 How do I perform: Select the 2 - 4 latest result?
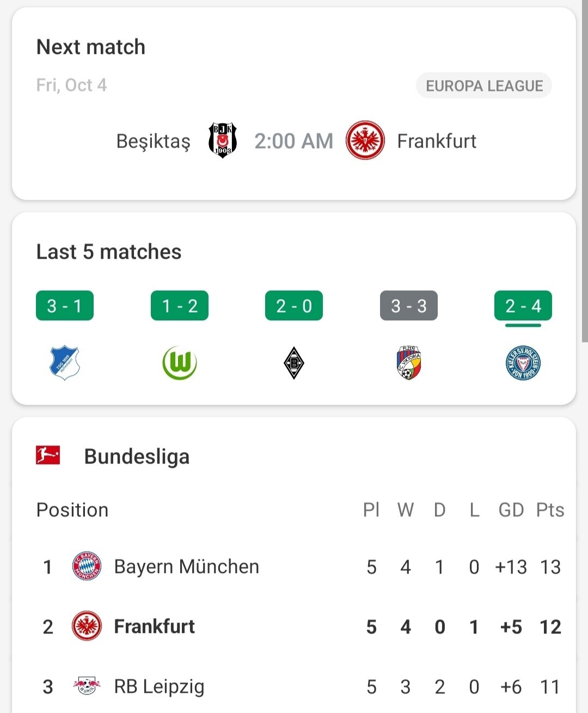[x=523, y=306]
